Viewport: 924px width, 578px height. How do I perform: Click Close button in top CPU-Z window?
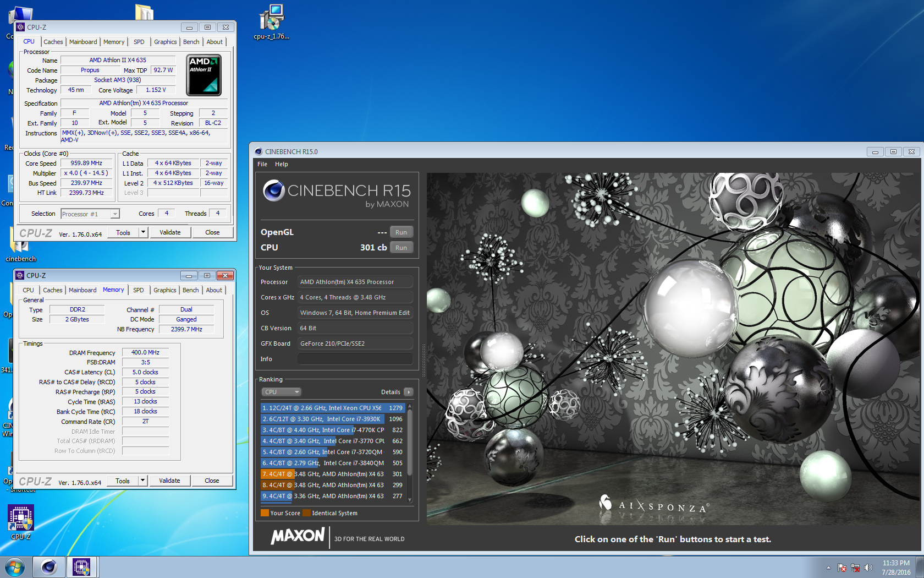[x=212, y=232]
